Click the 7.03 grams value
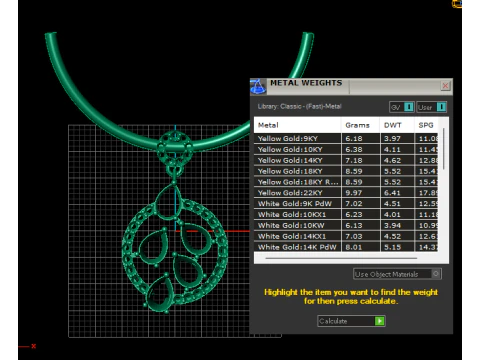This screenshot has width=480, height=360. click(354, 236)
